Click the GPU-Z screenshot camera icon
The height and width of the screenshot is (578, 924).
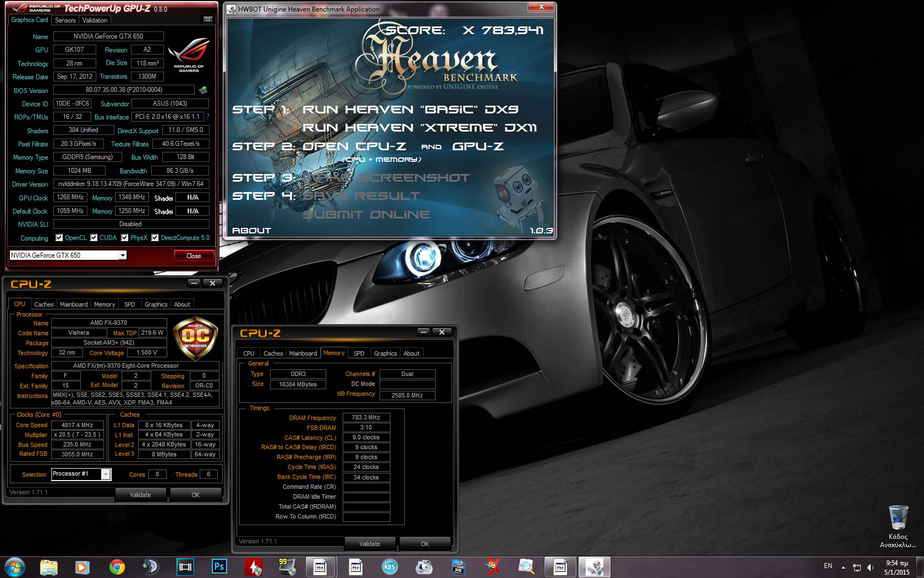coord(208,19)
